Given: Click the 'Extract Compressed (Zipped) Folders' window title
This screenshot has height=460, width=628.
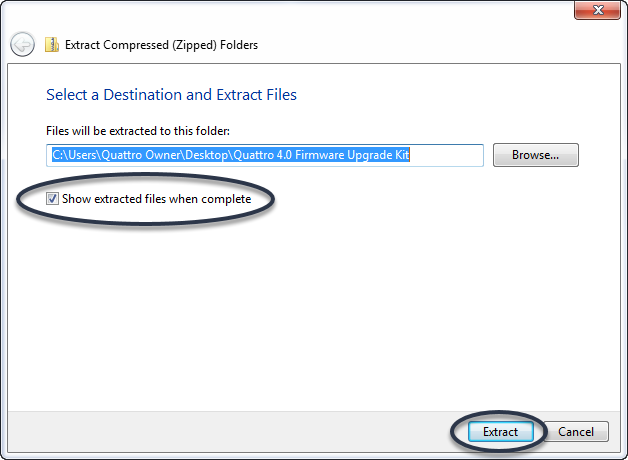Looking at the screenshot, I should point(161,45).
